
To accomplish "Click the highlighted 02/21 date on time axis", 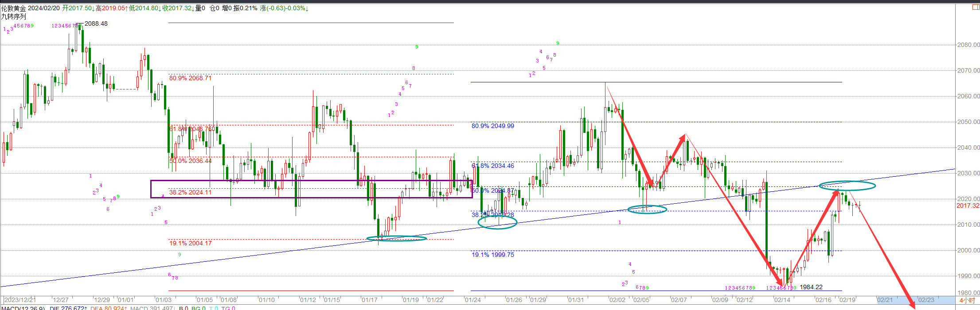I will click(x=885, y=300).
